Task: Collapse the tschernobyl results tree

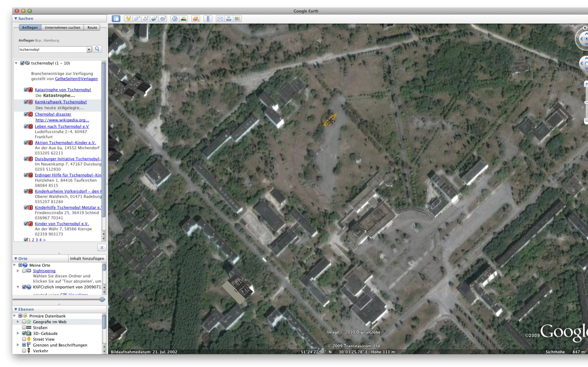Action: (x=16, y=63)
